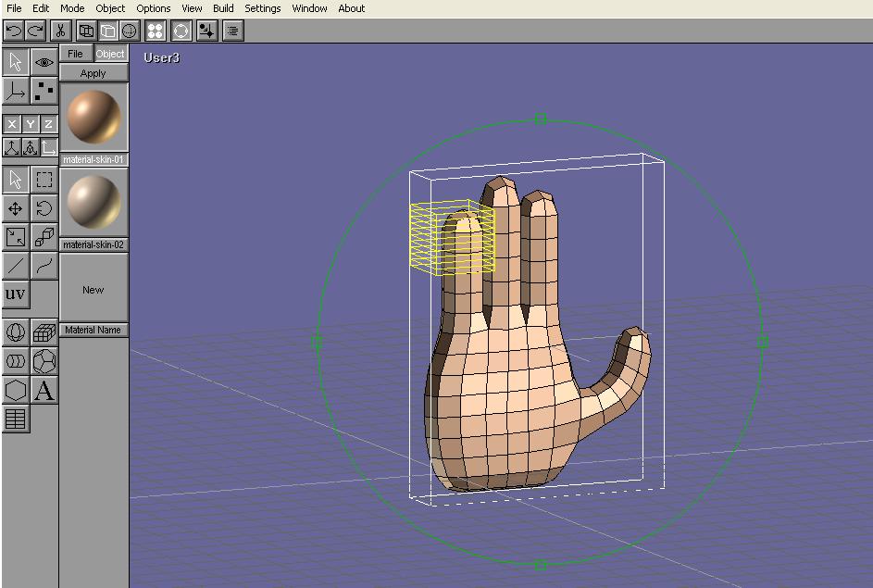
Task: Open the Options menu
Action: click(x=154, y=8)
